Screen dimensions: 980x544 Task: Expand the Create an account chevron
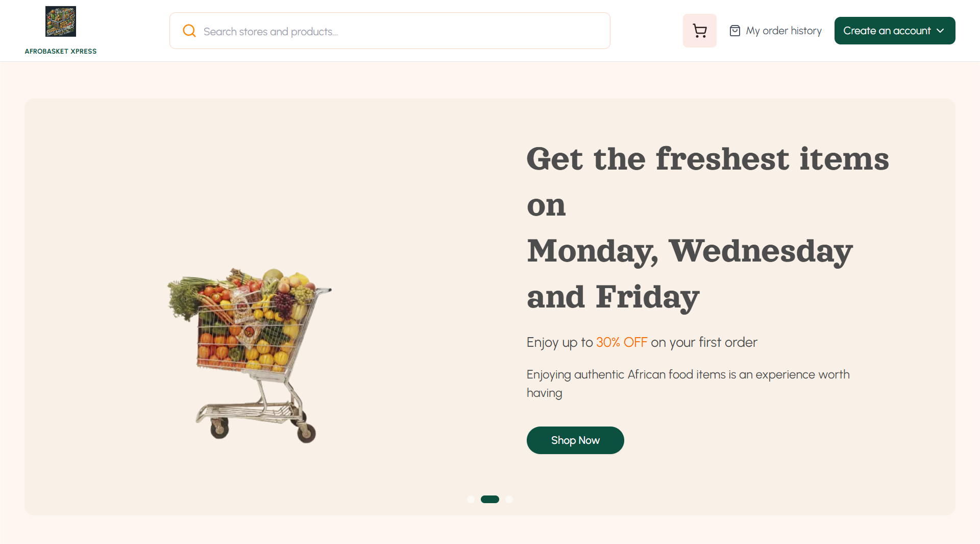(x=940, y=31)
